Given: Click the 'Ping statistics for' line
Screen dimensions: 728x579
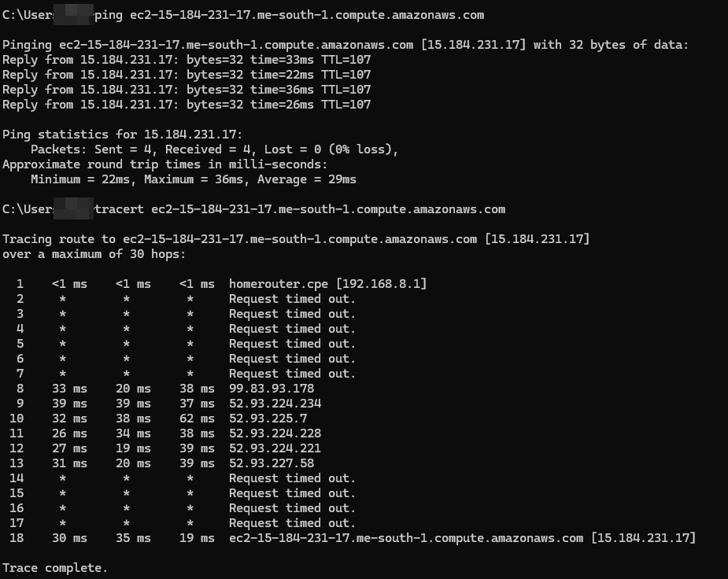Looking at the screenshot, I should [123, 135].
